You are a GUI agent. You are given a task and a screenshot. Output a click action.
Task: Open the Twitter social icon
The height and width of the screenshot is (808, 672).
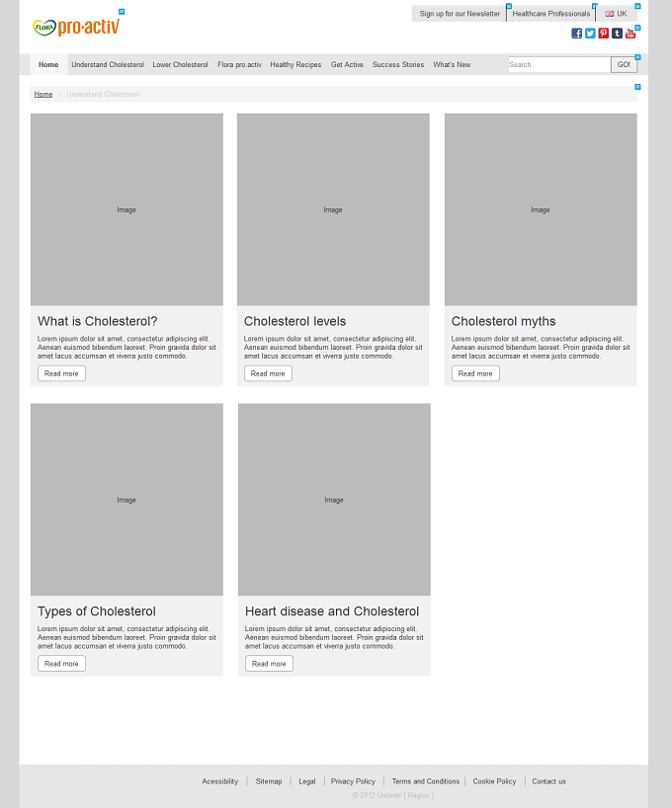pos(590,34)
